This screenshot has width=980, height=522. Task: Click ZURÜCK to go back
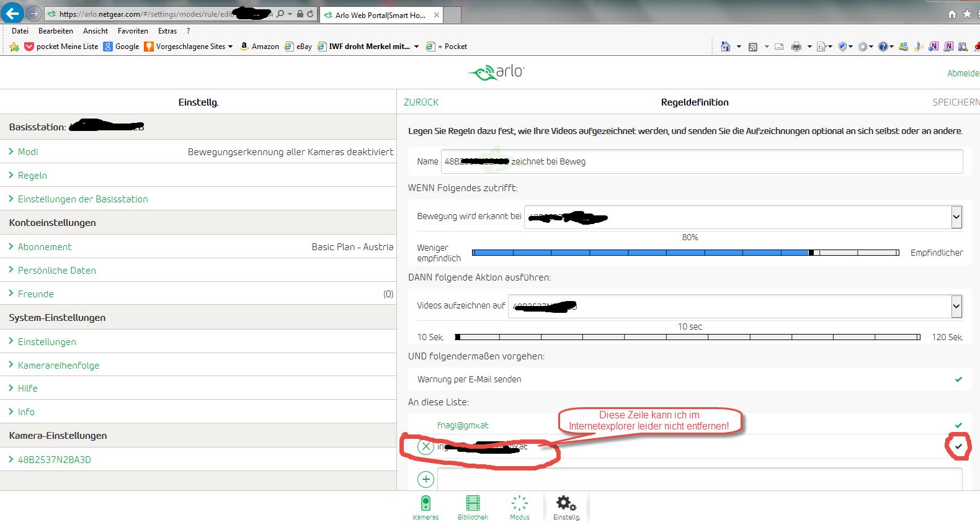click(421, 102)
